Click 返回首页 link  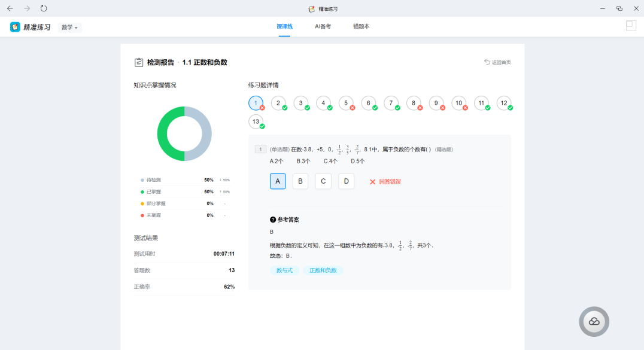coord(497,62)
